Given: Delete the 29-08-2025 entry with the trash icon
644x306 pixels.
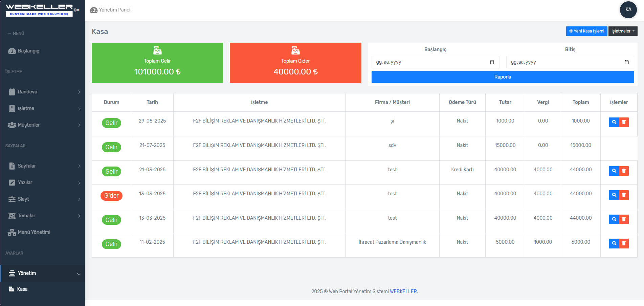Looking at the screenshot, I should [624, 122].
